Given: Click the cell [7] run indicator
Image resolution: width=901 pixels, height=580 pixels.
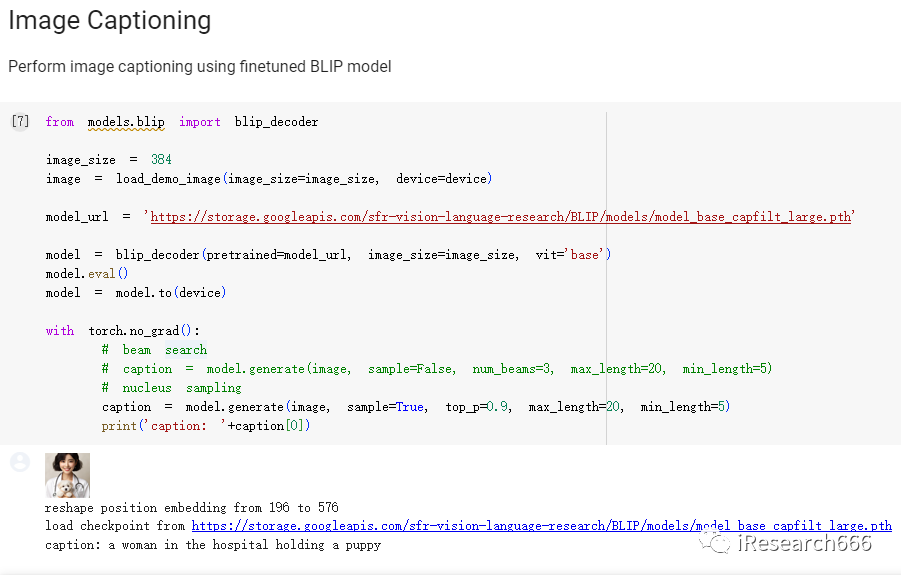Looking at the screenshot, I should pos(20,121).
